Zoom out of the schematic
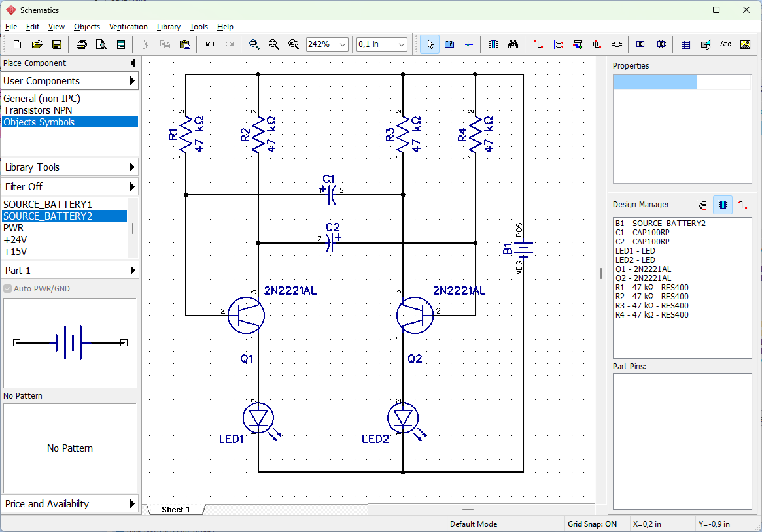762x532 pixels. [x=273, y=44]
